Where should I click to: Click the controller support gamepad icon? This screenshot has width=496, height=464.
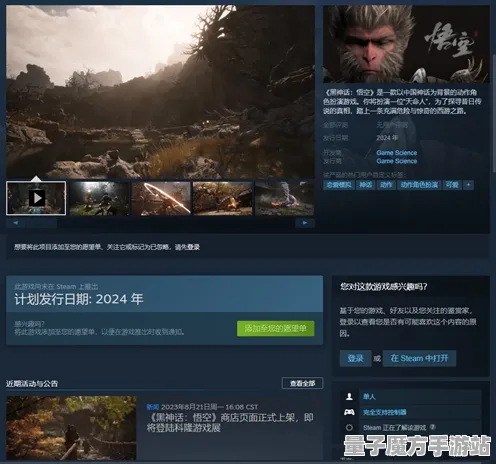[349, 412]
